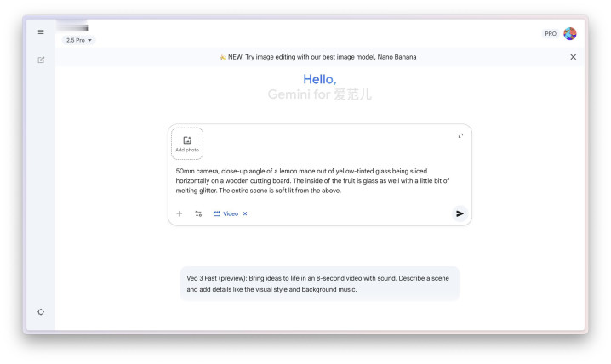Click the Veo 3 Fast preview description
The width and height of the screenshot is (611, 364).
click(x=319, y=284)
